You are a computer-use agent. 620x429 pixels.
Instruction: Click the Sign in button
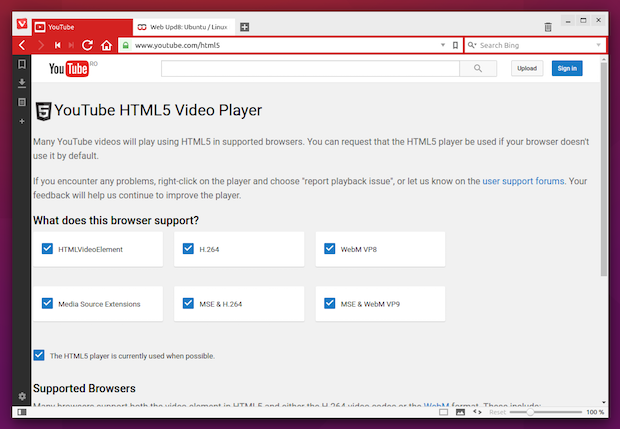[567, 68]
